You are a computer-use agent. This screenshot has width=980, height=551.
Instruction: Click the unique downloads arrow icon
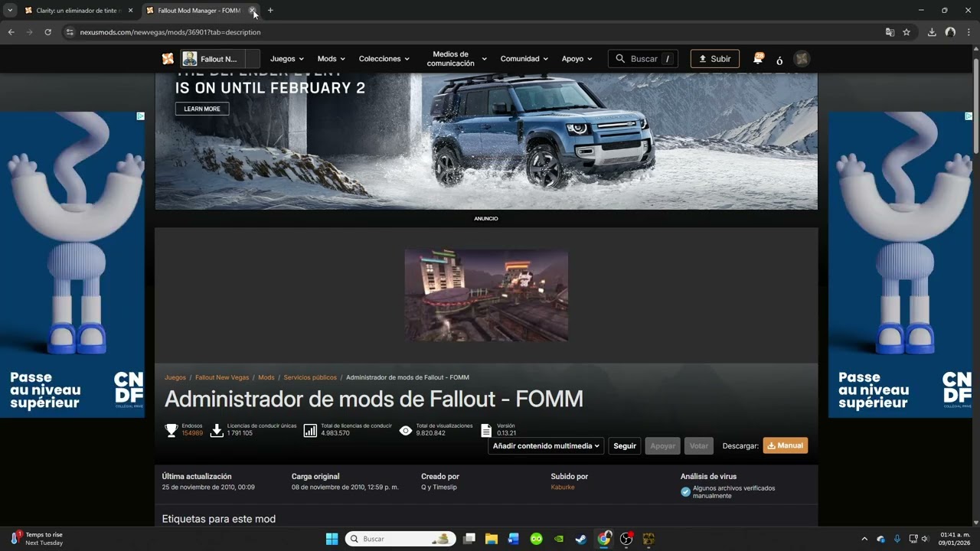tap(217, 430)
